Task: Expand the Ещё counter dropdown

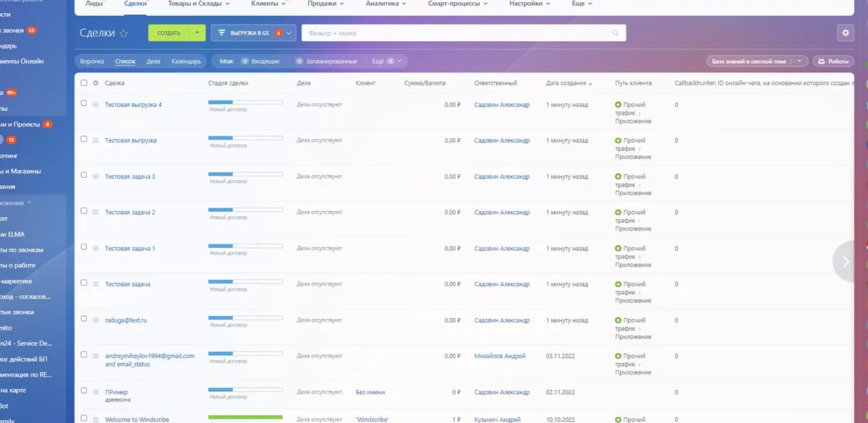Action: coord(398,61)
